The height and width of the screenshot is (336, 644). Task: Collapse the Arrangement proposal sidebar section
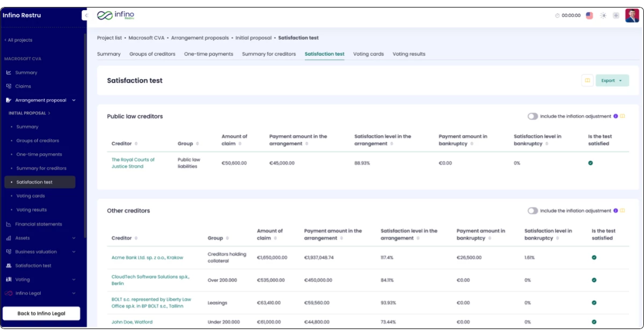[74, 100]
